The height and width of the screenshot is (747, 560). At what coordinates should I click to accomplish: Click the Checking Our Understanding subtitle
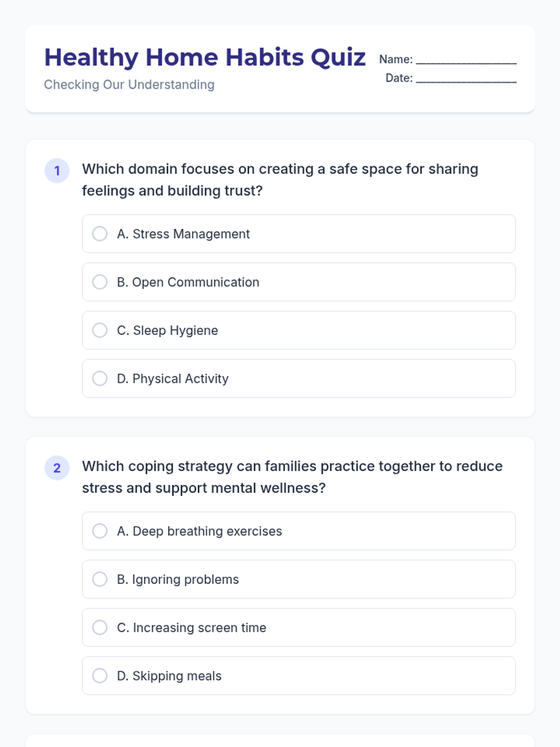tap(129, 85)
